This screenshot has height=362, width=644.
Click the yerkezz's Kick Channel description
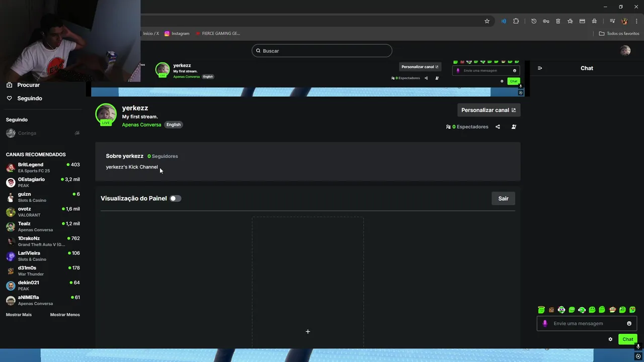pos(132,167)
